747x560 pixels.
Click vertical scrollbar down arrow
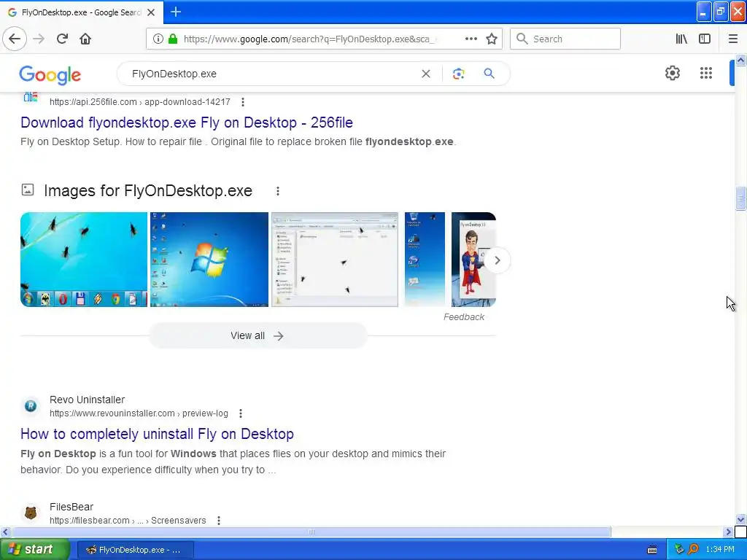point(740,519)
